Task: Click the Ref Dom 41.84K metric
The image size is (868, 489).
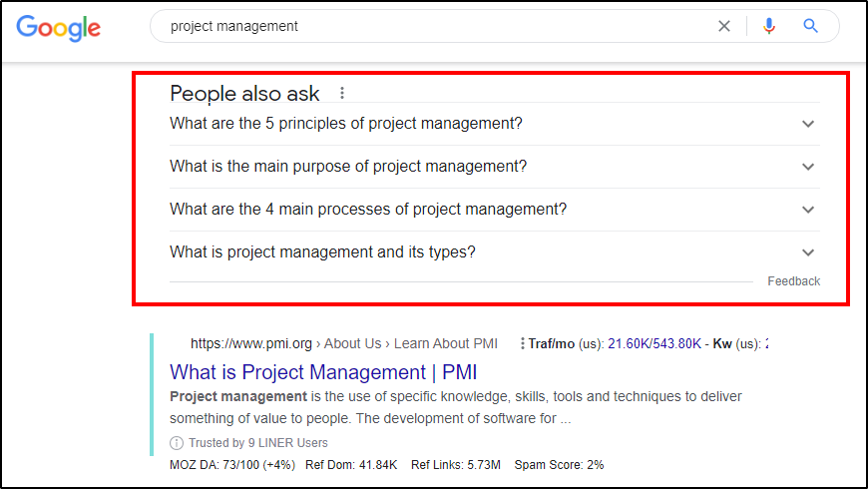Action: point(351,465)
